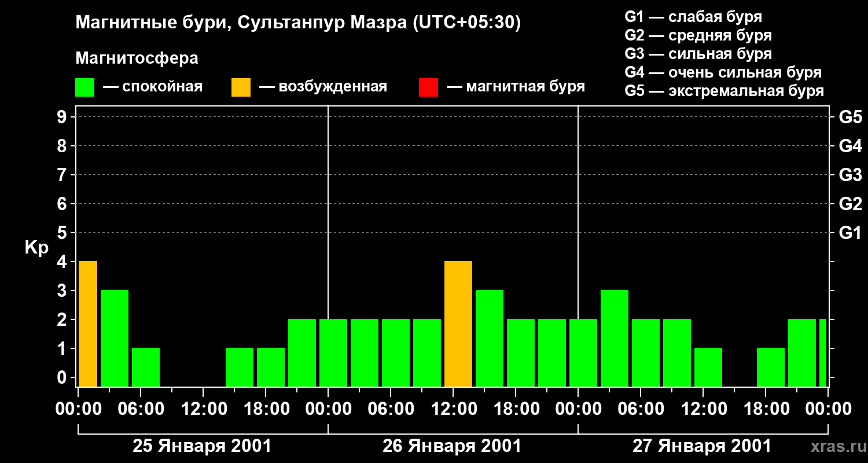Click the '— возбужденная' legend label
Viewport: 868px width, 463px height.
pos(323,87)
